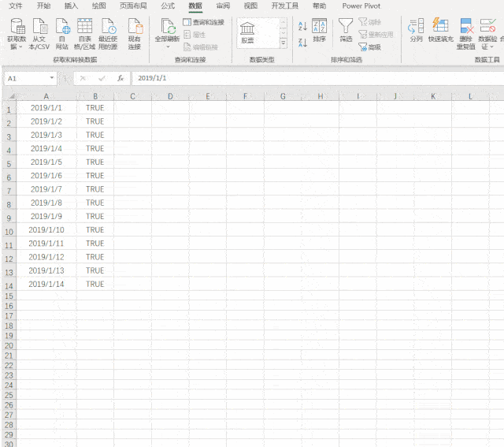Click 重新应用 (Reapply filter)

click(x=376, y=35)
